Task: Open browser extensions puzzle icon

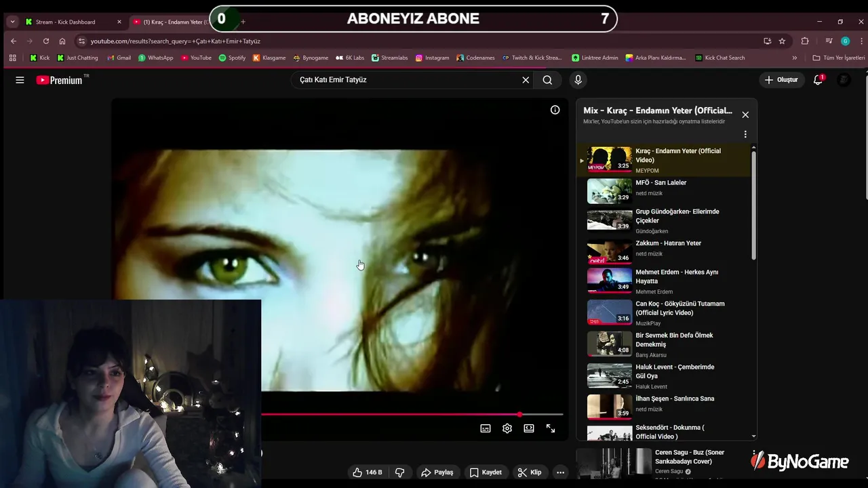Action: (805, 41)
